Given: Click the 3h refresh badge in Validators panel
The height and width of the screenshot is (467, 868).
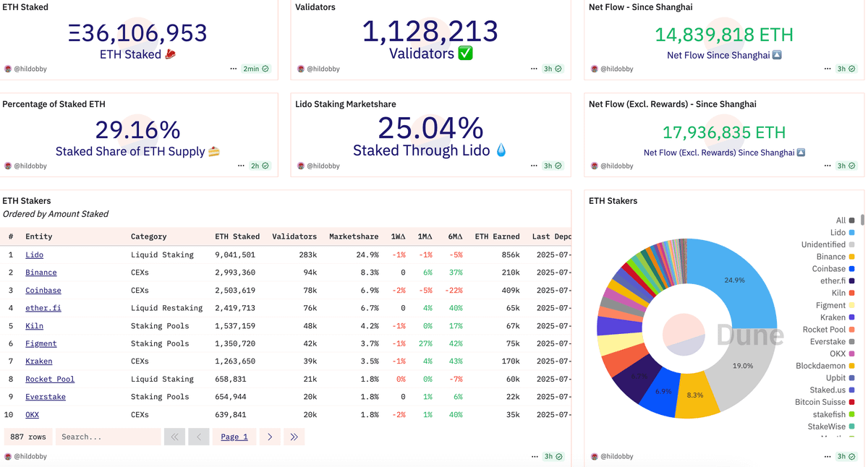Looking at the screenshot, I should (553, 69).
